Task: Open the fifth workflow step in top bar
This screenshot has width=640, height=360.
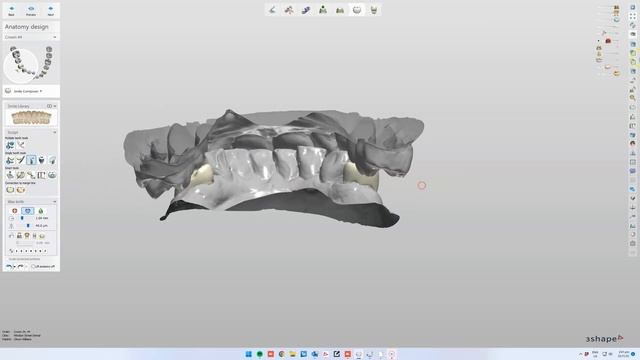Action: click(x=340, y=10)
